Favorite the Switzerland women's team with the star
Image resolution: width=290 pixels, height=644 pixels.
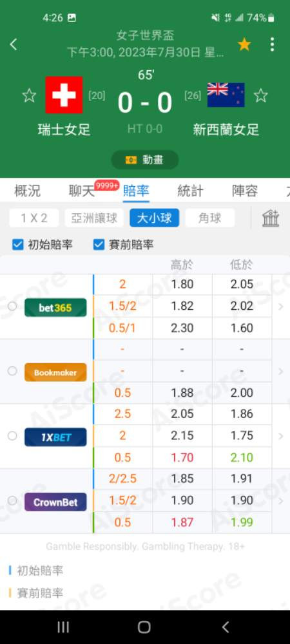pos(29,96)
